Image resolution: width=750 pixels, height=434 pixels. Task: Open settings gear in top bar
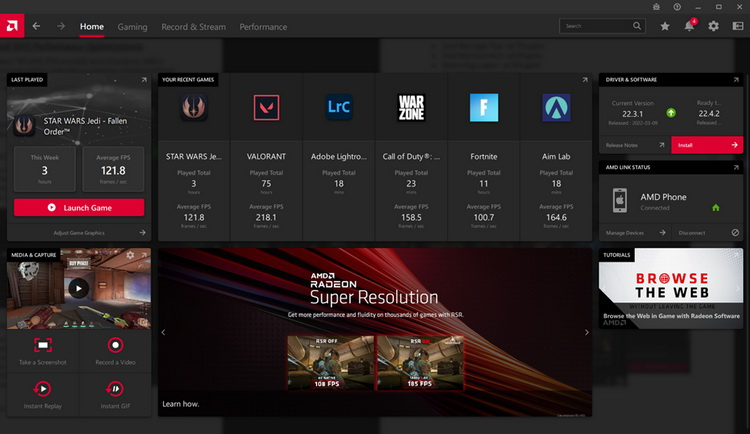click(713, 26)
